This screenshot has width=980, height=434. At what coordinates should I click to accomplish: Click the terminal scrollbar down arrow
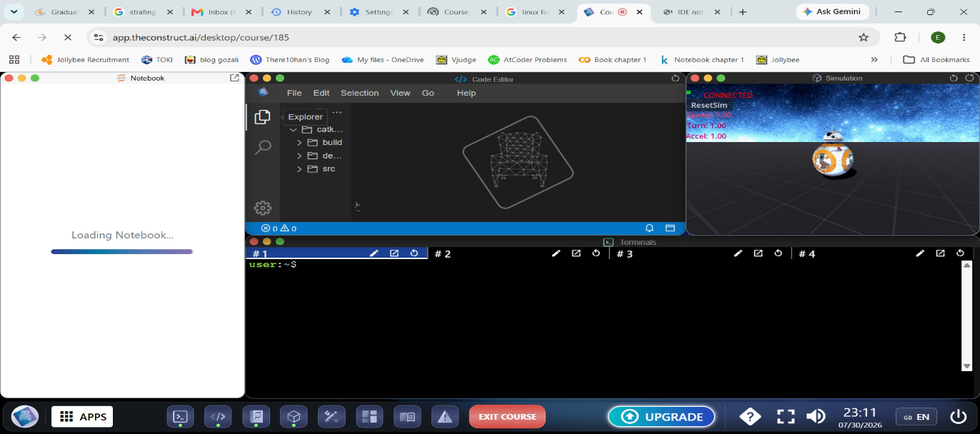pyautogui.click(x=967, y=366)
